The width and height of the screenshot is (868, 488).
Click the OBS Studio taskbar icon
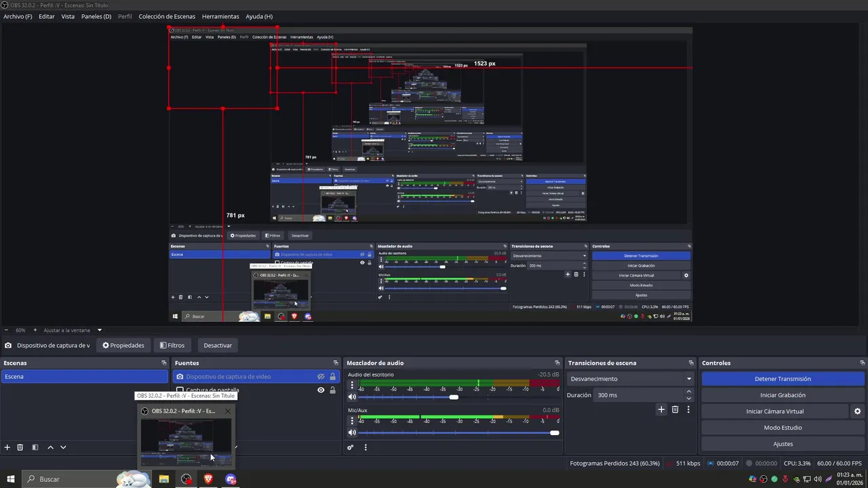[186, 479]
